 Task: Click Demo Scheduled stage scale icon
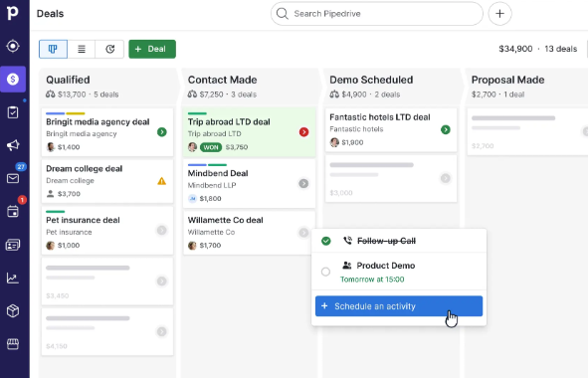[x=334, y=94]
